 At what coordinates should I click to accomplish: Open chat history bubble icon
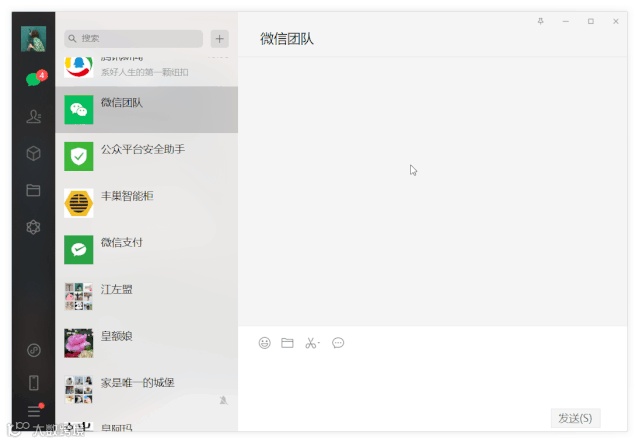(338, 343)
